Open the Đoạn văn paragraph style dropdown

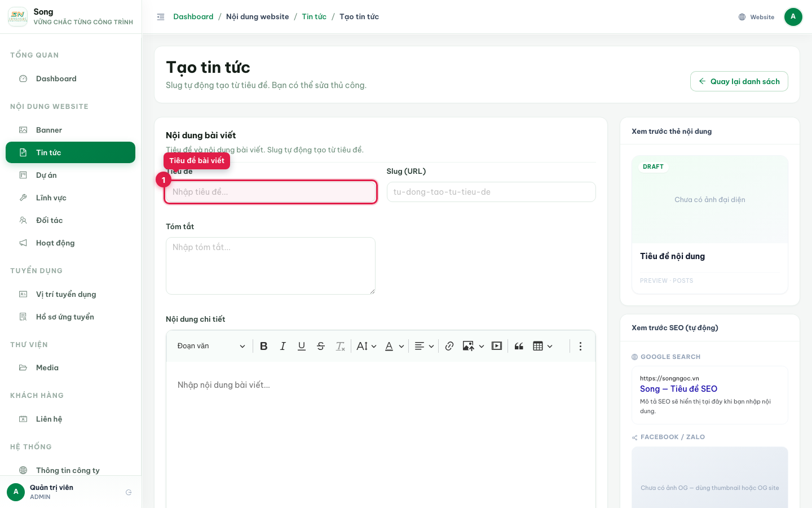[211, 346]
